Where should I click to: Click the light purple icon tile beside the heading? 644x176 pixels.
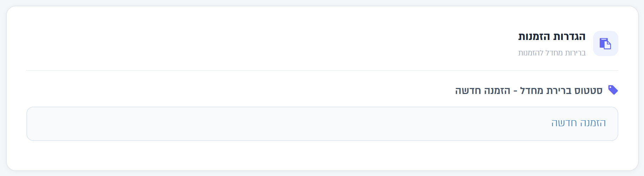point(605,43)
